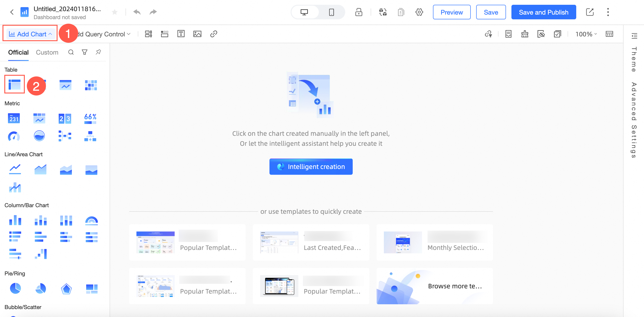Add the hyperlink widget from toolbar

[x=214, y=34]
